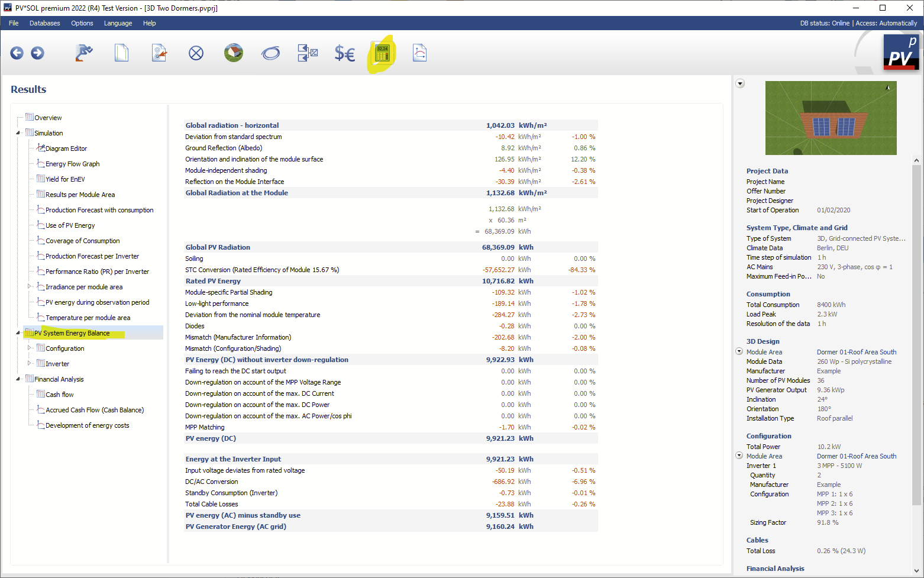Open the Databases menu
This screenshot has height=578, width=924.
pos(45,23)
